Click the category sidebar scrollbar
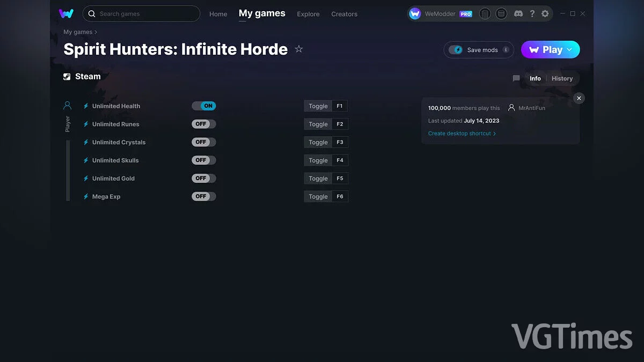This screenshot has height=362, width=644. point(68,171)
